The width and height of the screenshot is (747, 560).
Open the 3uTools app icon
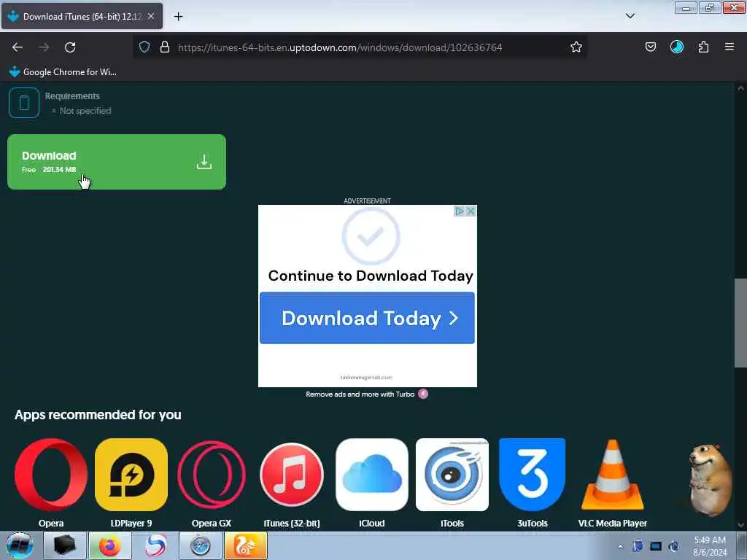tap(532, 475)
